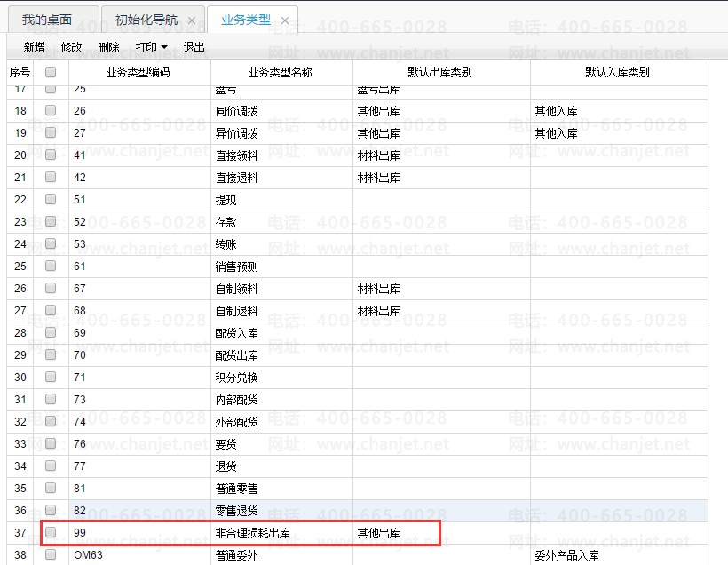Click the 业务类型编码 column header
Image resolution: width=728 pixels, height=565 pixels.
pos(138,72)
